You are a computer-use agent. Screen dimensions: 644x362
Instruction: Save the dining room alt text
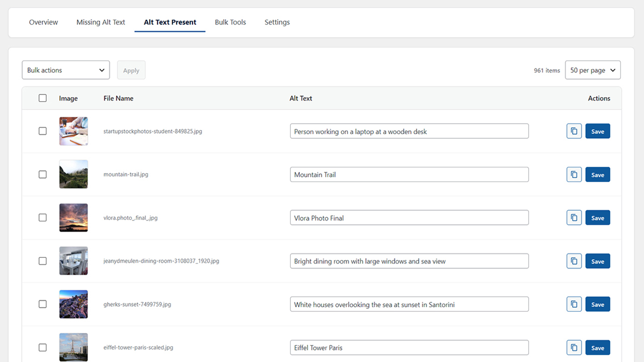coord(598,261)
